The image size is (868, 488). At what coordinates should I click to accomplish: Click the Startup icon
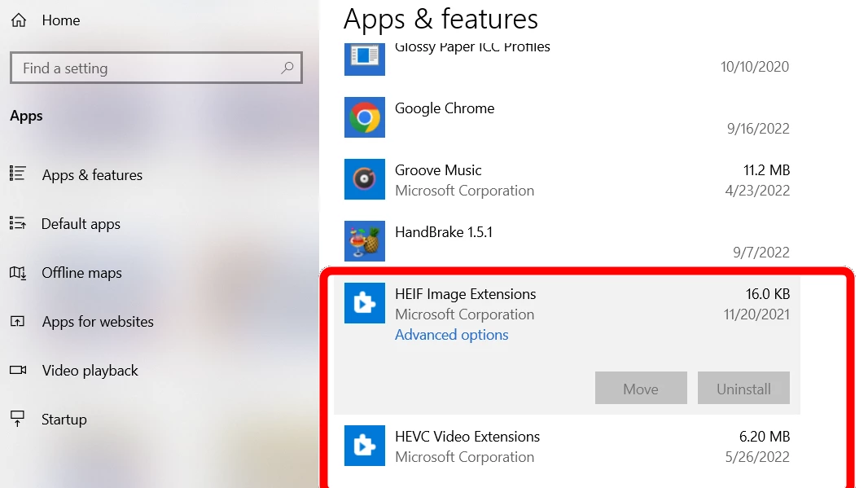pyautogui.click(x=18, y=419)
